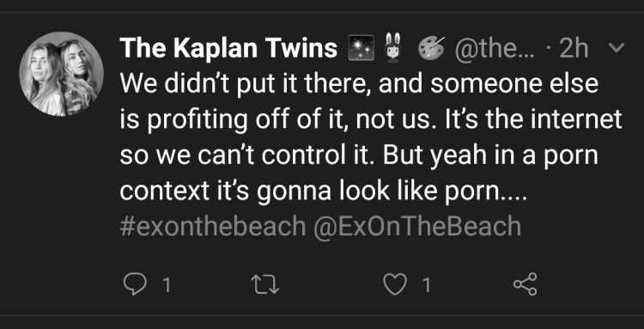Click the starry night emoji after Twins
The width and height of the screenshot is (644, 329).
click(x=361, y=48)
